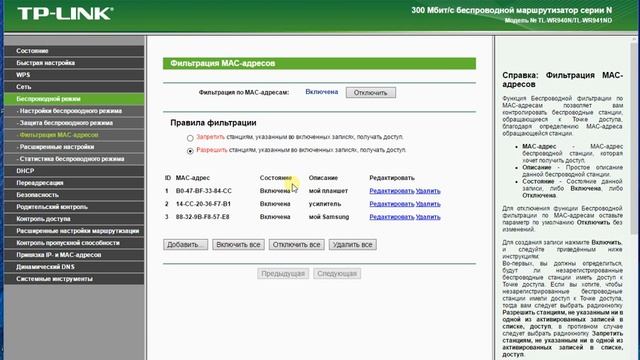The height and width of the screenshot is (360, 640).
Task: Open the Переадресация menu item
Action: [x=74, y=183]
